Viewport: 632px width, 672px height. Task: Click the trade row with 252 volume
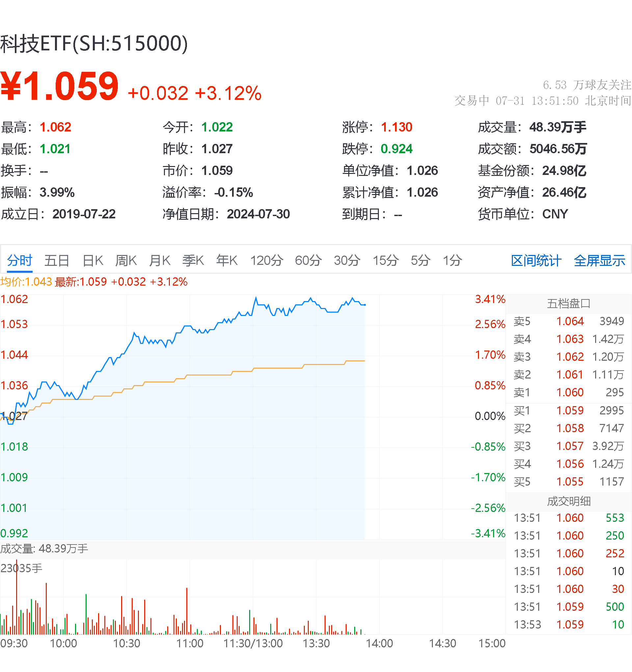click(568, 554)
